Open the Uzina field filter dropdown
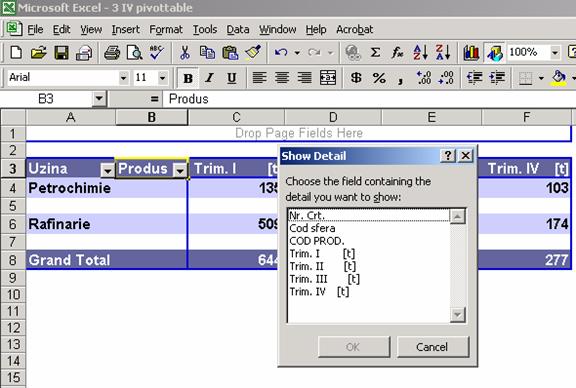 click(x=107, y=170)
